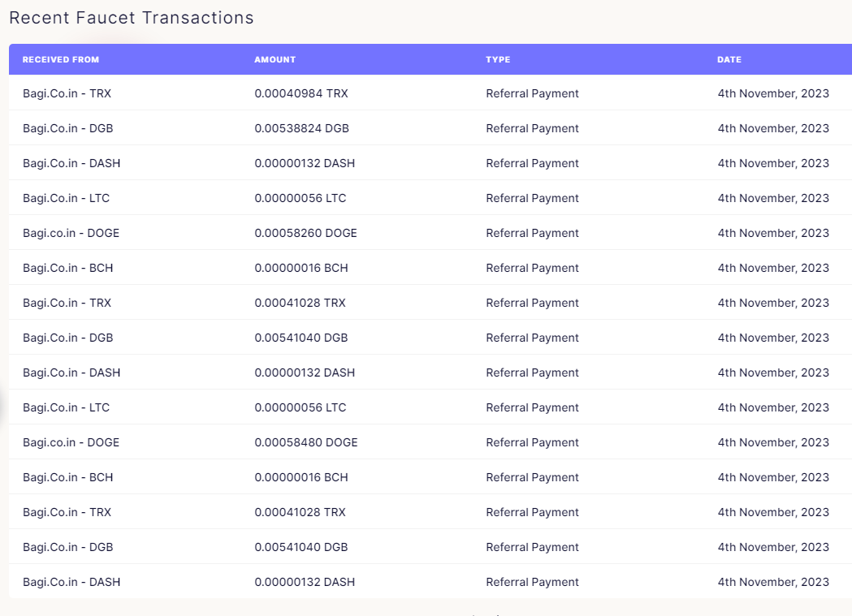Click the 0.00058260 DOGE amount

point(306,233)
